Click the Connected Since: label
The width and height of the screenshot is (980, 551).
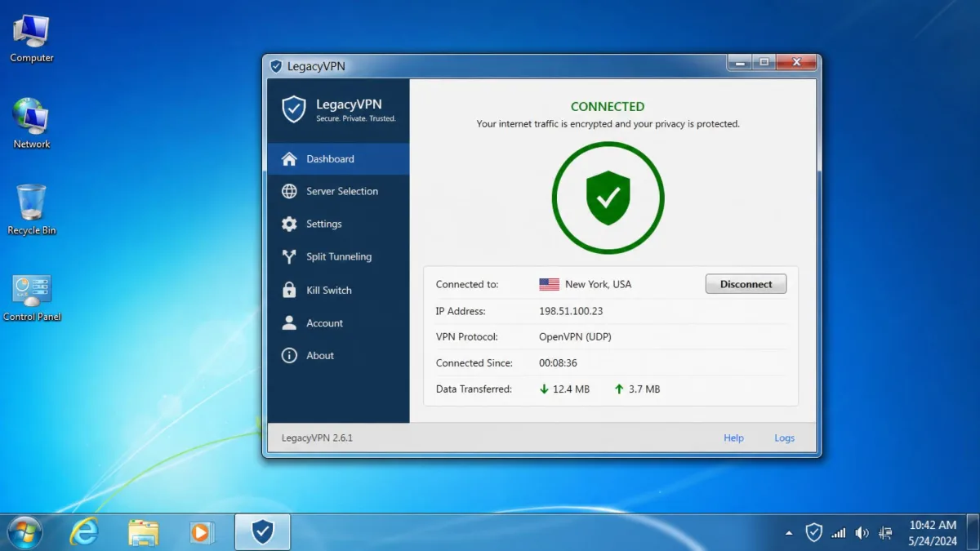pos(474,363)
